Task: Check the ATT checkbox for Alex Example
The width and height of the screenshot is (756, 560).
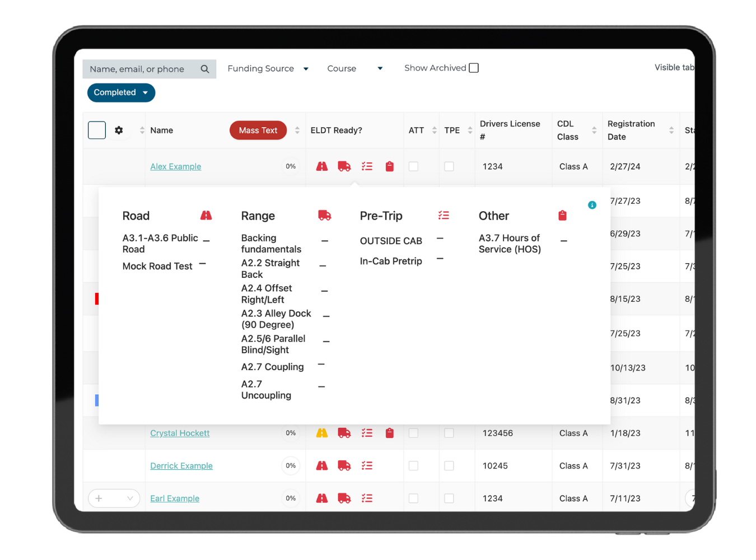Action: (x=413, y=166)
